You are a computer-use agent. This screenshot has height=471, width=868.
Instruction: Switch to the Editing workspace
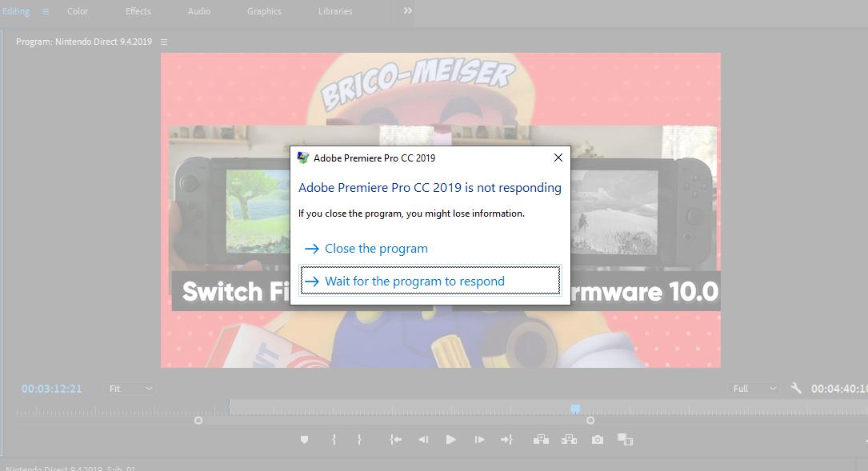tap(16, 11)
